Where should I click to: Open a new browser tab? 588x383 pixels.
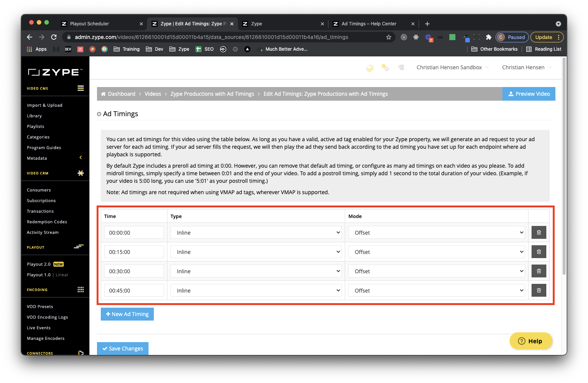427,24
